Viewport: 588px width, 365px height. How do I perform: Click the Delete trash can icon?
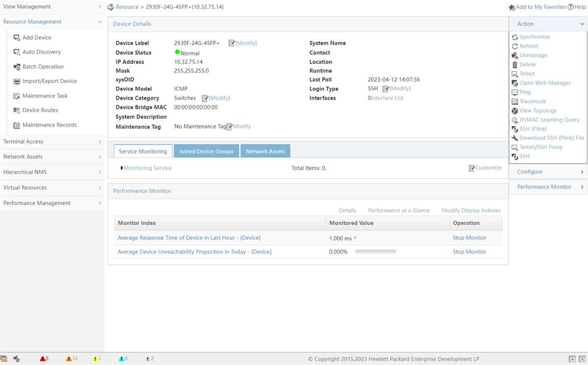pyautogui.click(x=514, y=65)
